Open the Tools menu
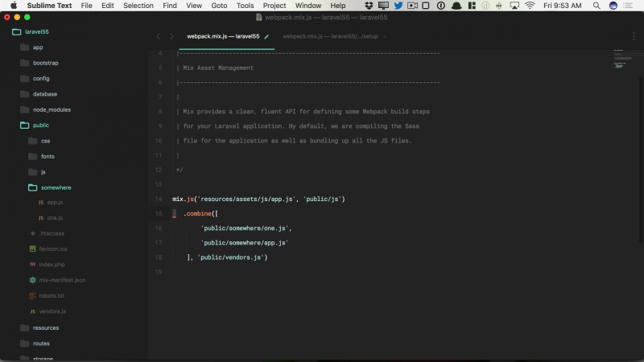 pos(245,6)
